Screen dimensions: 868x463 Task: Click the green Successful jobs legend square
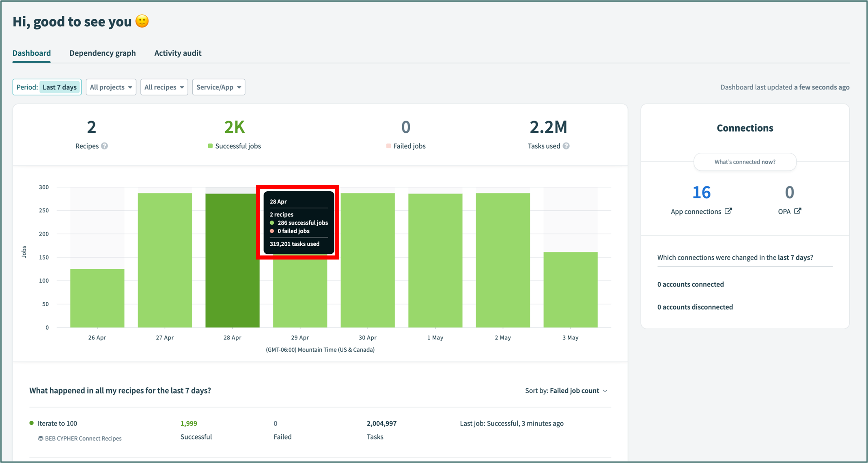[210, 146]
